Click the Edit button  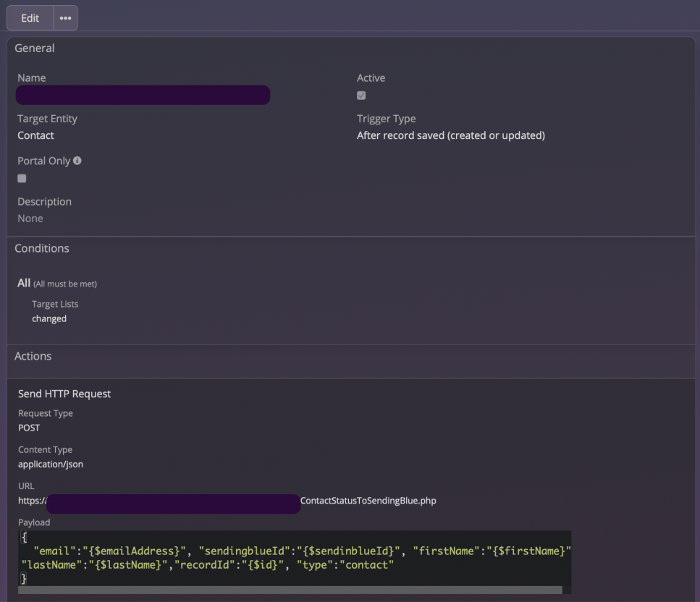tap(30, 18)
